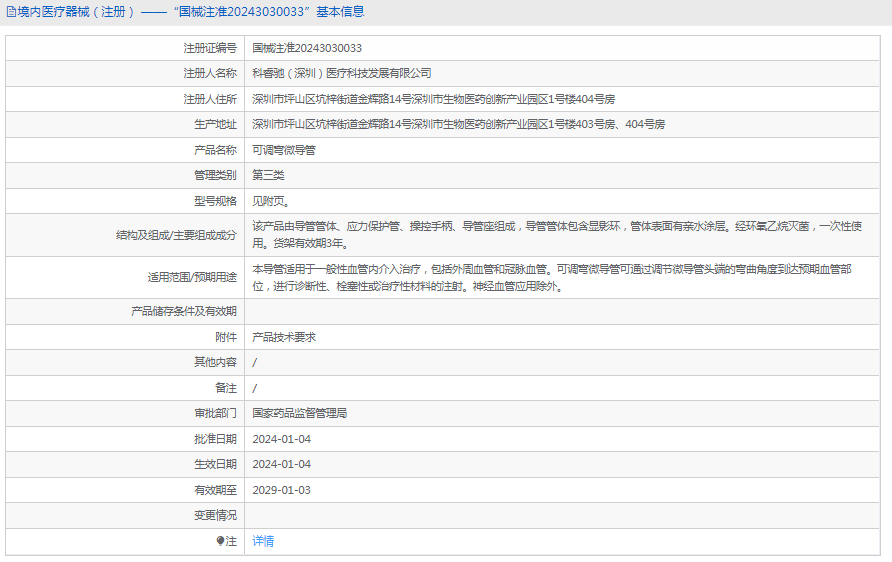Image resolution: width=892 pixels, height=562 pixels.
Task: Click the 生产地址 address value
Action: pyautogui.click(x=459, y=124)
